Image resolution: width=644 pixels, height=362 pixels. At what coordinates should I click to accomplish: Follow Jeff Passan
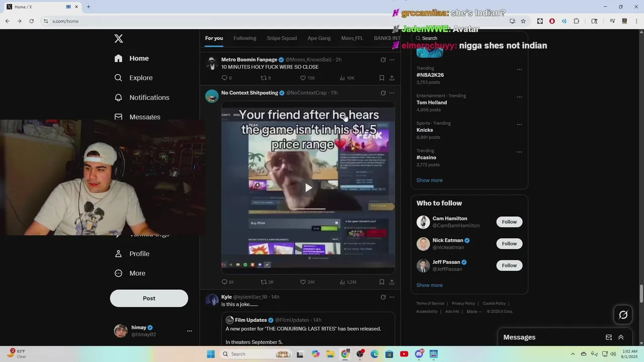pyautogui.click(x=509, y=265)
